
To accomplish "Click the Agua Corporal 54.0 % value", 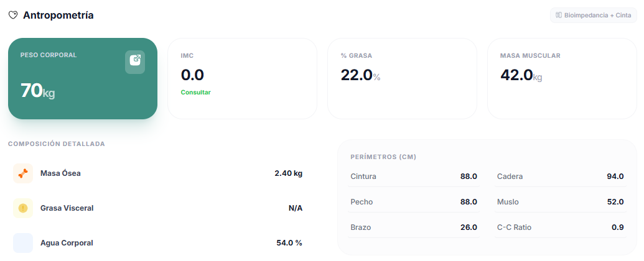I will 289,243.
